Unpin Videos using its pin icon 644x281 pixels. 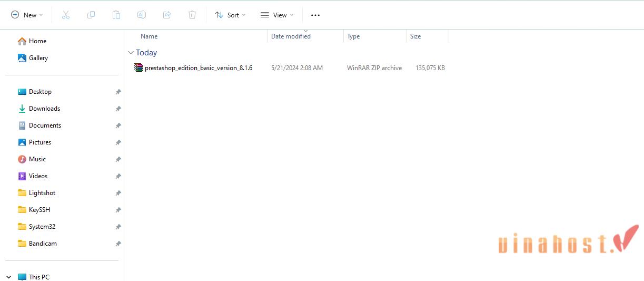(x=118, y=176)
